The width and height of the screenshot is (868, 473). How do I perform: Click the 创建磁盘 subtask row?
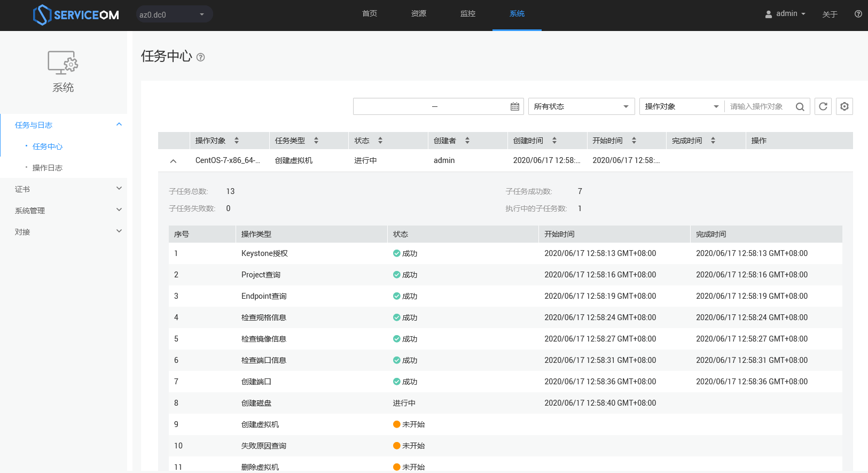pyautogui.click(x=505, y=403)
